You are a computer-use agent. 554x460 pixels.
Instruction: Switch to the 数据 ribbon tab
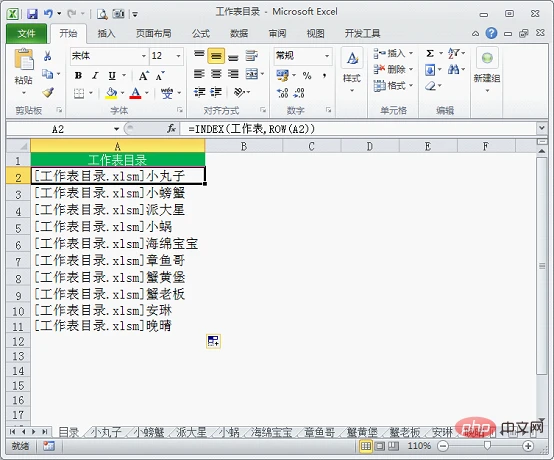(x=239, y=34)
